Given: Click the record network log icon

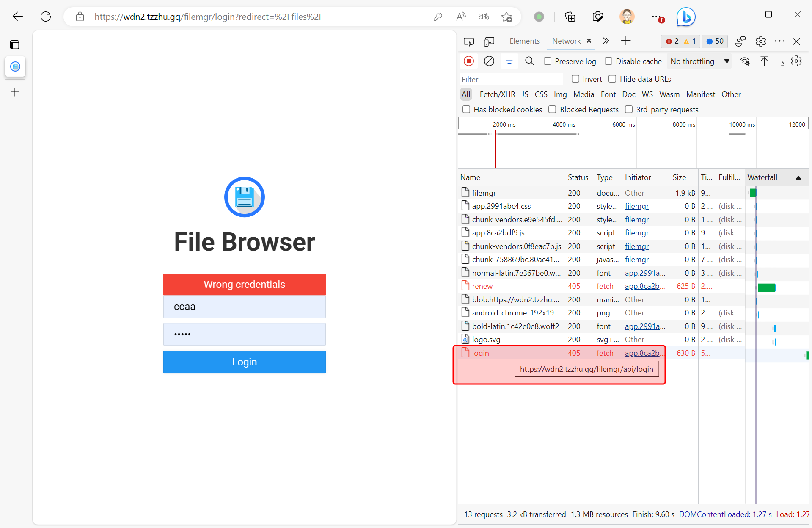Looking at the screenshot, I should pyautogui.click(x=468, y=61).
